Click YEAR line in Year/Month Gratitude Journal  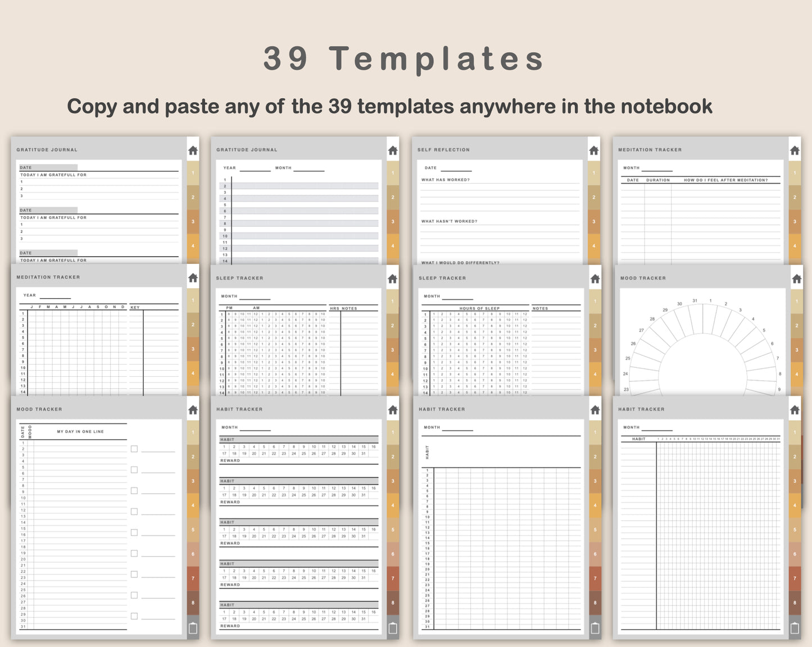(x=255, y=170)
